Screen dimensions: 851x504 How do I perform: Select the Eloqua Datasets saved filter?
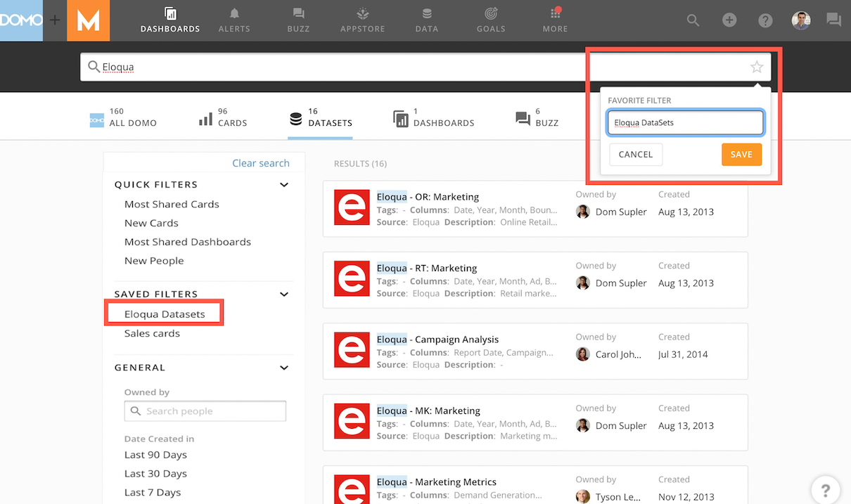tap(165, 314)
